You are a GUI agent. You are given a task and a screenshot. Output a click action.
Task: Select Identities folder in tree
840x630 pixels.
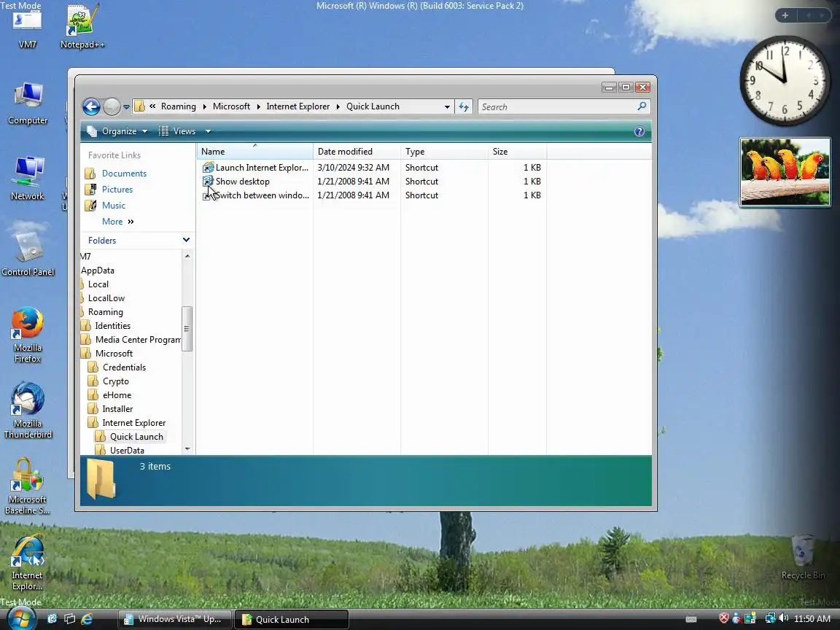[x=112, y=326]
